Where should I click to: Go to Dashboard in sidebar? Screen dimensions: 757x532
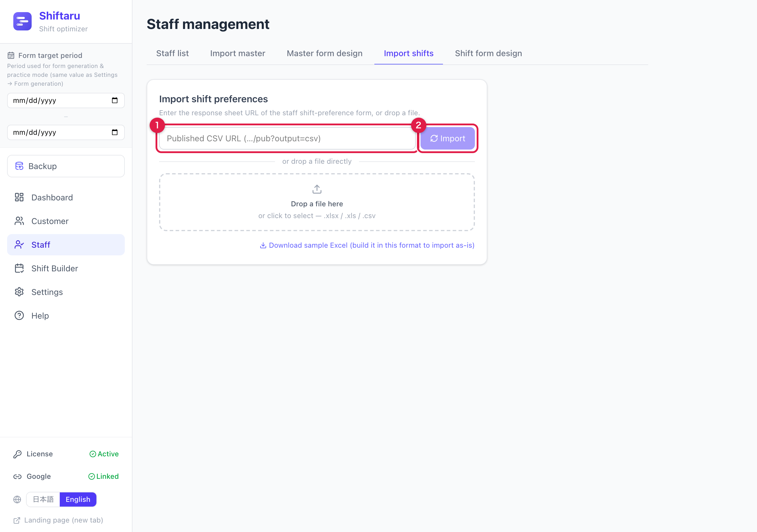[66, 197]
